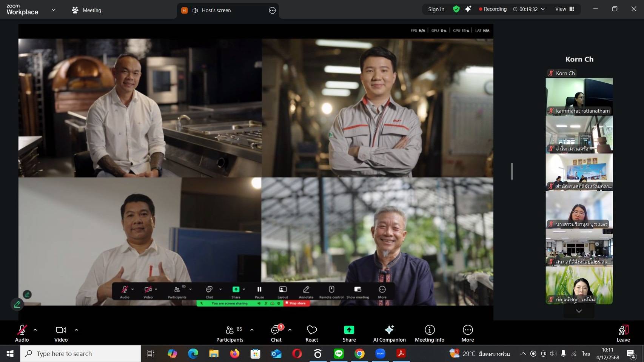Open the Chat panel
The width and height of the screenshot is (644, 362).
click(x=276, y=333)
